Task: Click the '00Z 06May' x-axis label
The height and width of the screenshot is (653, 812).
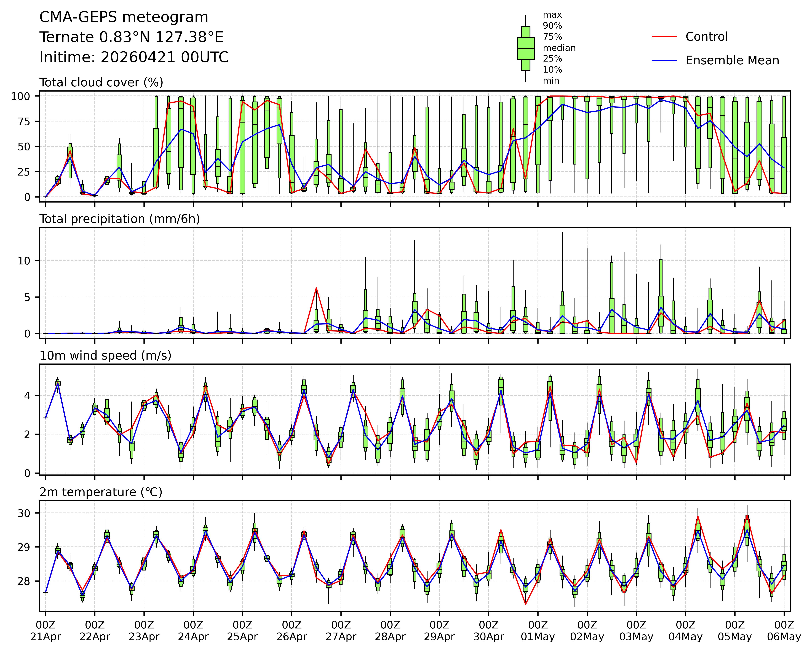Action: 784,631
